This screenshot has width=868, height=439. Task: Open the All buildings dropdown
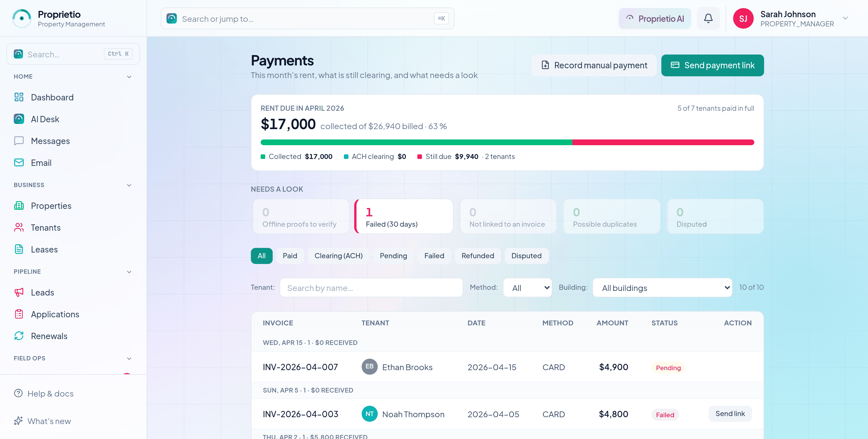point(662,288)
